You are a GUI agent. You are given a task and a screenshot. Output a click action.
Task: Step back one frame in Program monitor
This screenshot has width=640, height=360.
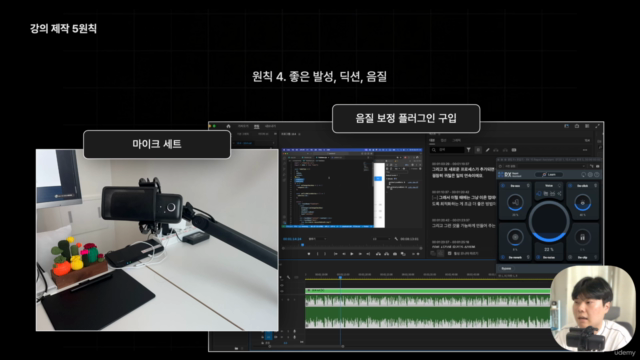(x=344, y=254)
